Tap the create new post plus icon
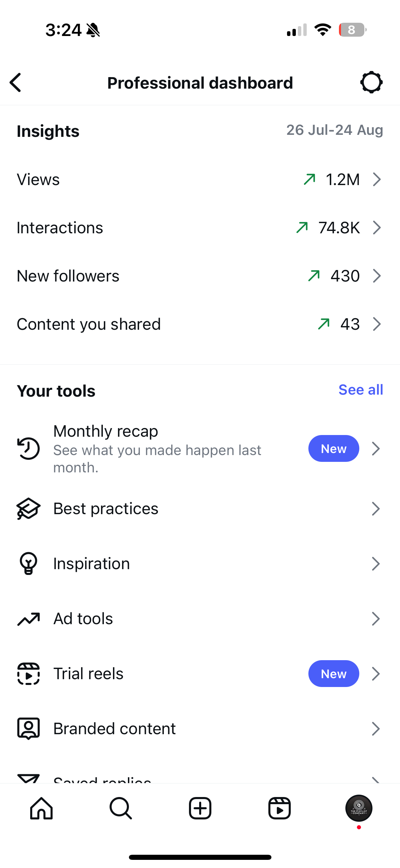 pyautogui.click(x=200, y=808)
